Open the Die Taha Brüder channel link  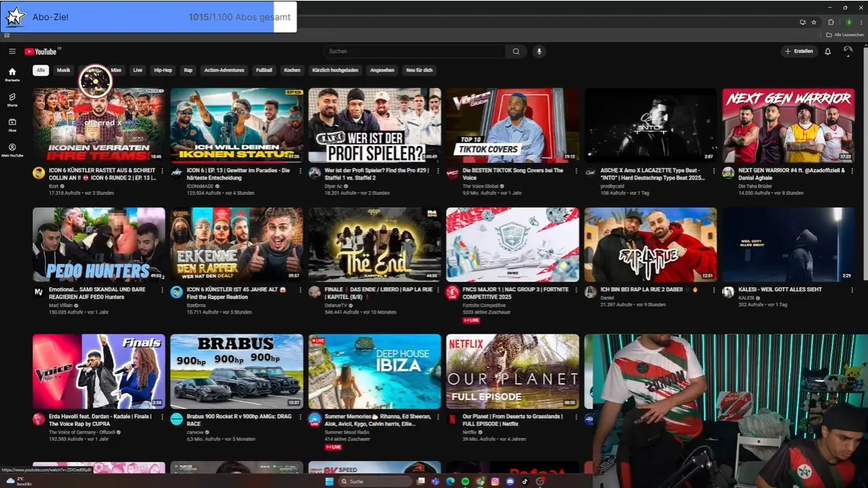(755, 186)
